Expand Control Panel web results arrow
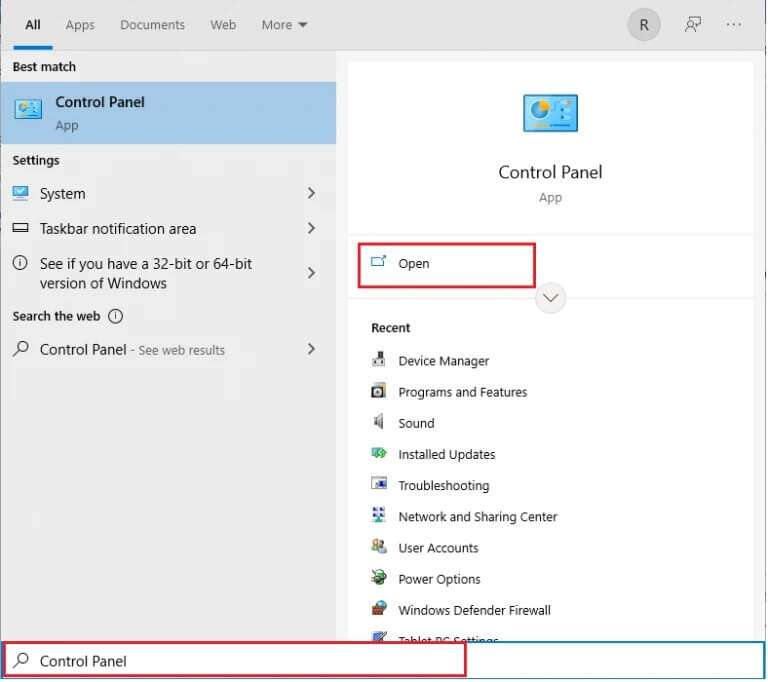 [x=311, y=349]
